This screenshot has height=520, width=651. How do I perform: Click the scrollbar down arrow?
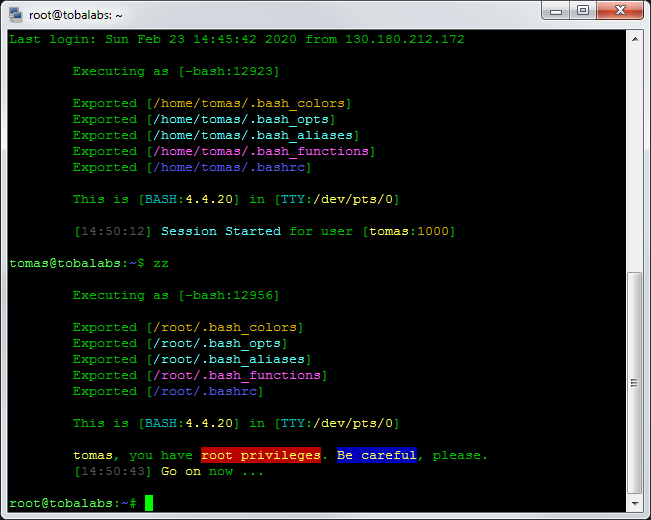tap(635, 504)
